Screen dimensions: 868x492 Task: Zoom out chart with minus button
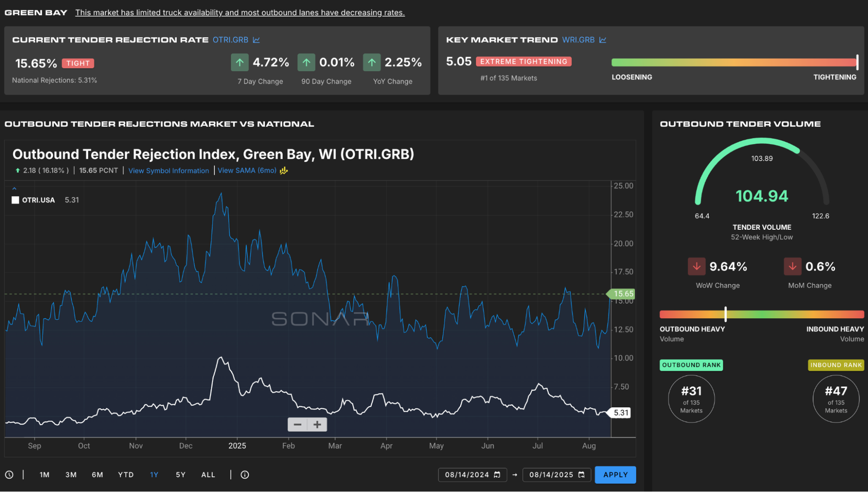click(x=297, y=425)
